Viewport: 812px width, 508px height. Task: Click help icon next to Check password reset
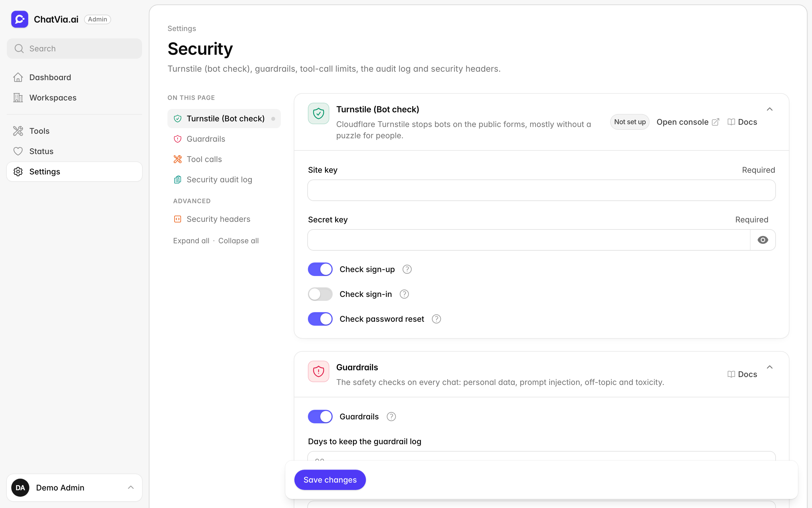436,319
